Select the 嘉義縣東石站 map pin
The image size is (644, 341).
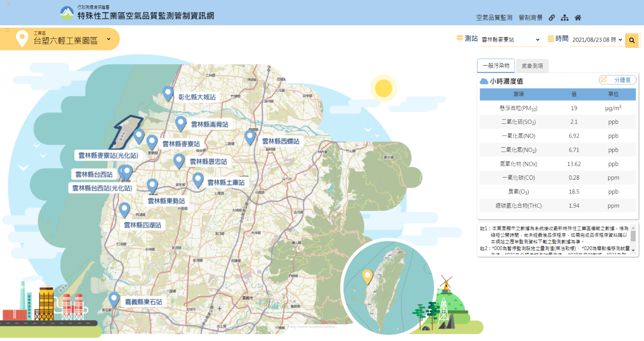(114, 299)
